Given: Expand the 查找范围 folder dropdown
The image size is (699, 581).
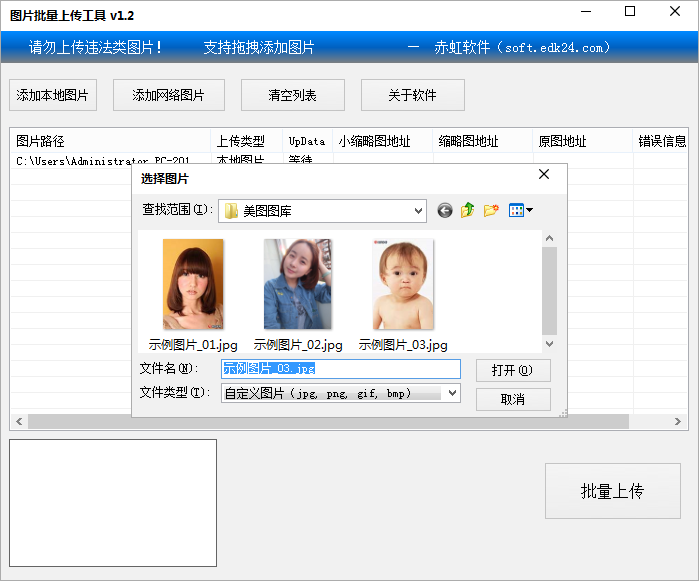Looking at the screenshot, I should [x=417, y=211].
